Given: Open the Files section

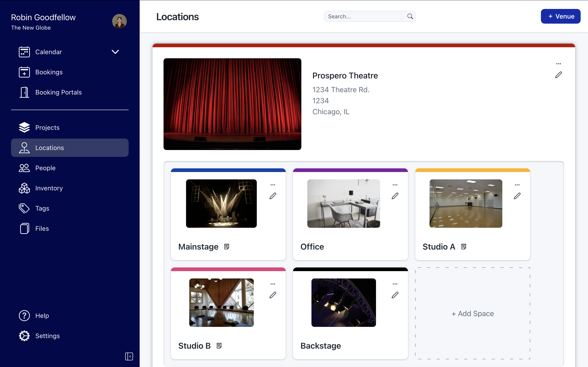Looking at the screenshot, I should tap(42, 228).
